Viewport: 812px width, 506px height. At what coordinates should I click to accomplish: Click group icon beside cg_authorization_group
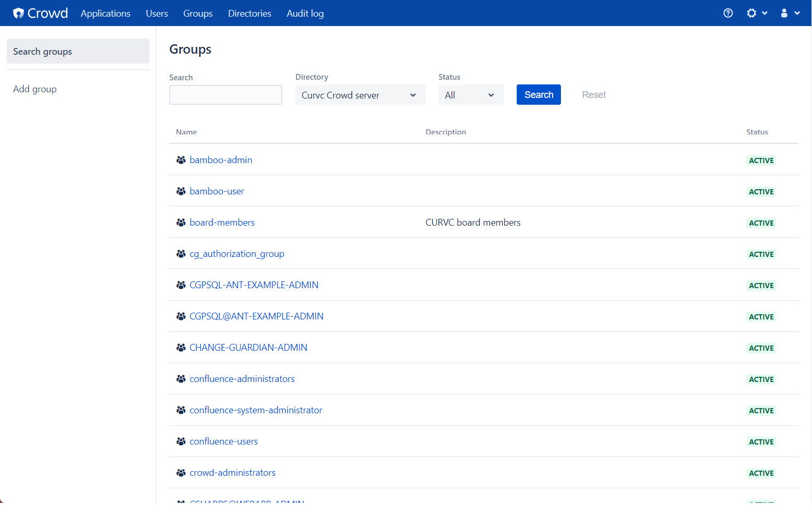[181, 254]
